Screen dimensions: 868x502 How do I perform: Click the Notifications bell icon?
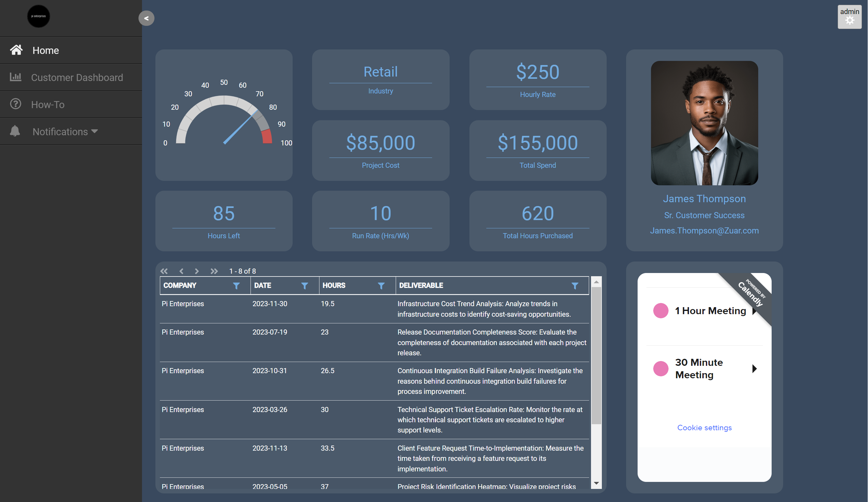(16, 131)
